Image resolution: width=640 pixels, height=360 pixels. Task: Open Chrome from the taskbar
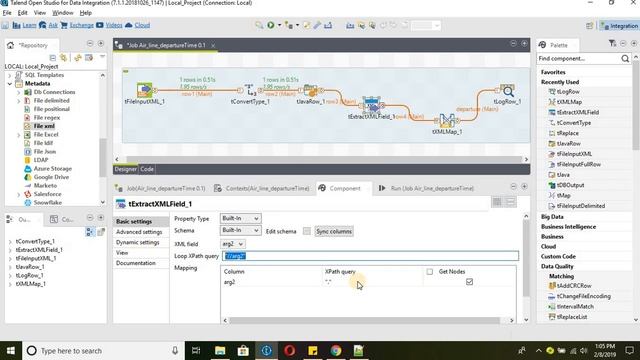(336, 351)
